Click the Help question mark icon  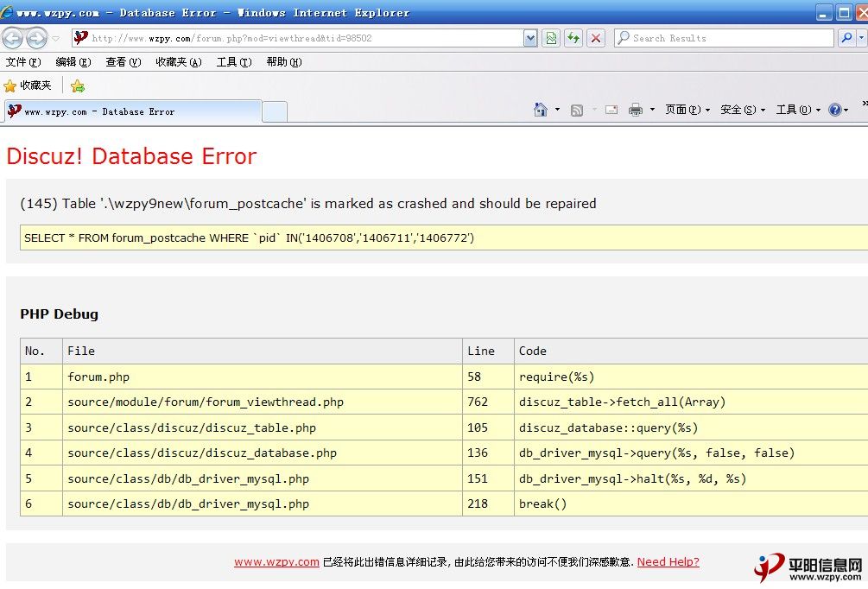(835, 110)
